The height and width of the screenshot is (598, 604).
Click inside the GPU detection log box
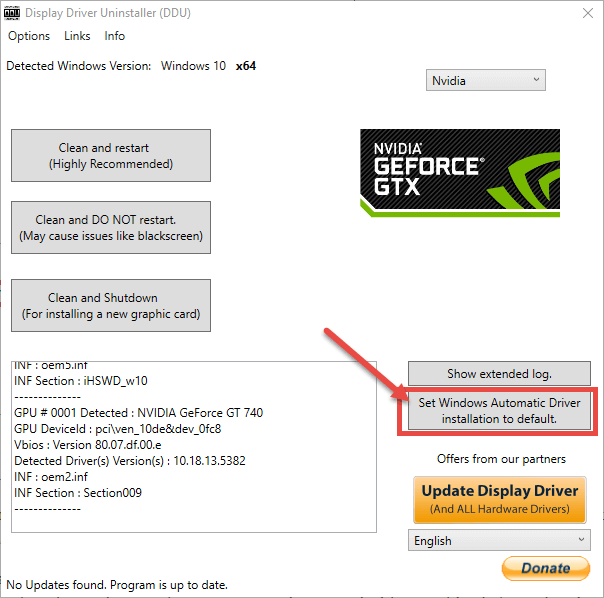pos(194,447)
